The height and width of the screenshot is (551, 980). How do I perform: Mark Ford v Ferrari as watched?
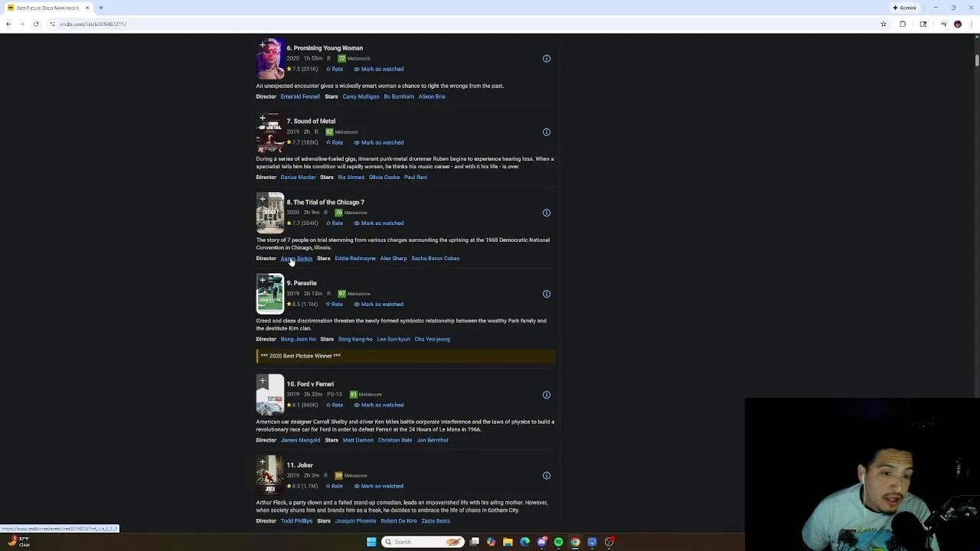[x=379, y=405]
